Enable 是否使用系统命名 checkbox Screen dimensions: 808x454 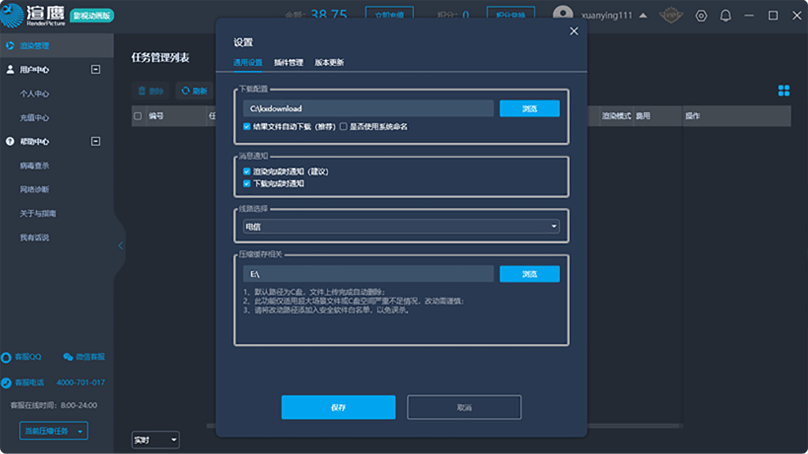pyautogui.click(x=343, y=127)
